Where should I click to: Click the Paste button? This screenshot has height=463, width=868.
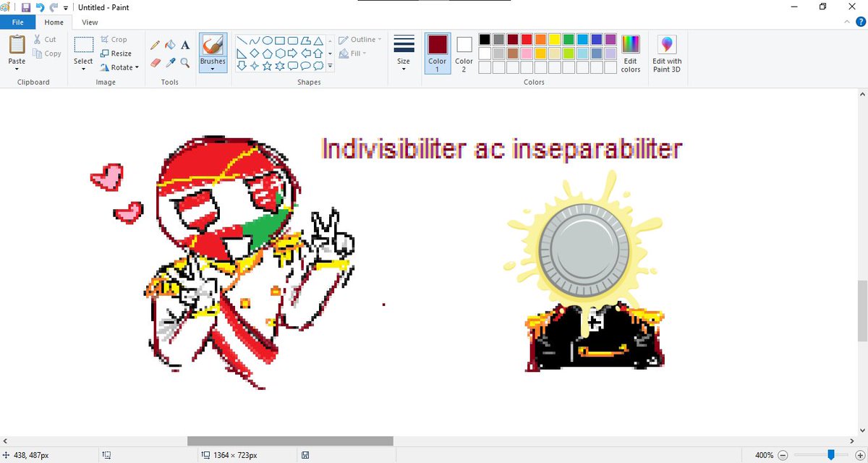click(17, 49)
